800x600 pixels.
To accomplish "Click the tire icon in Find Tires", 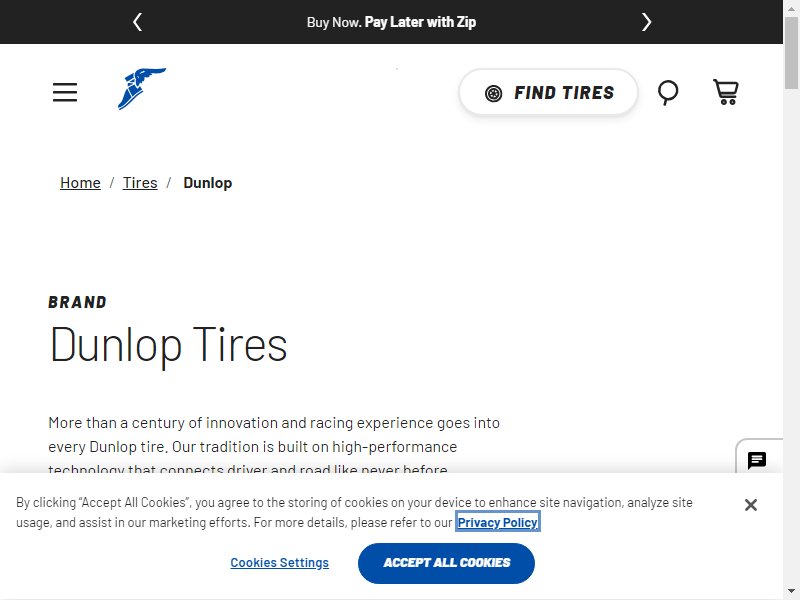I will [x=493, y=93].
